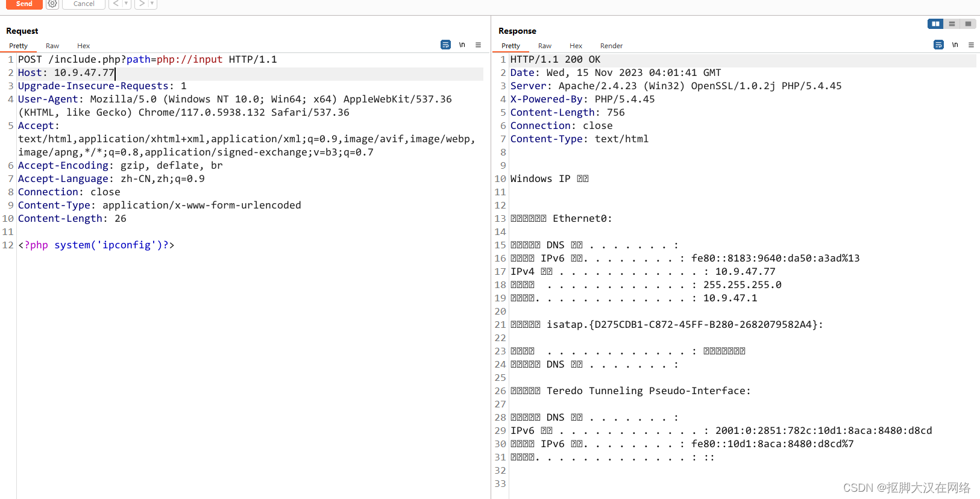Click the 10.9.47.1 gateway line
This screenshot has width=980, height=499.
click(x=634, y=298)
